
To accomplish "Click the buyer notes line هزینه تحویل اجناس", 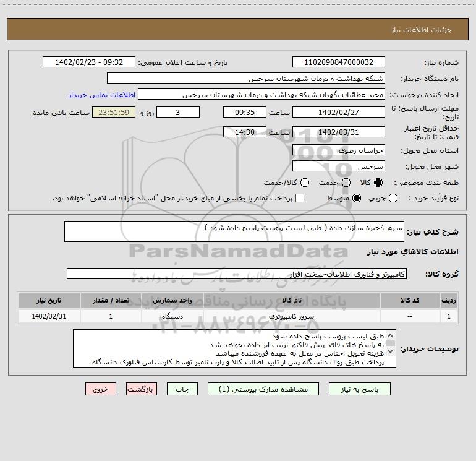I will pyautogui.click(x=300, y=353).
